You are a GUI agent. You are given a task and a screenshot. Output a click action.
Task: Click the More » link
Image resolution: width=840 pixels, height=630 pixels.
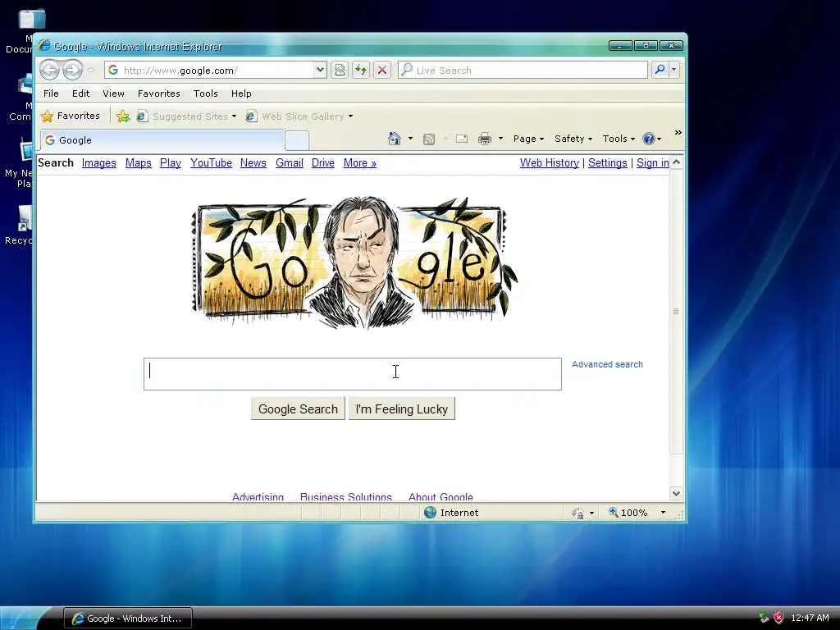click(x=360, y=163)
